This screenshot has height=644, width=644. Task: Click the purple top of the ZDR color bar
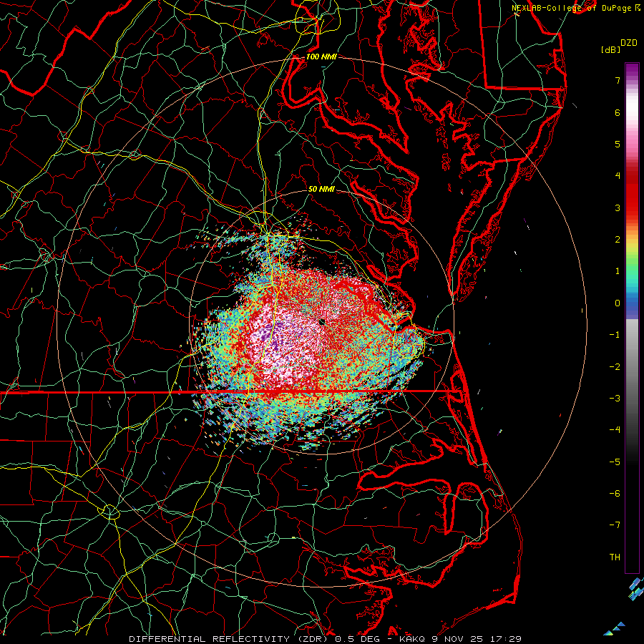[x=632, y=71]
